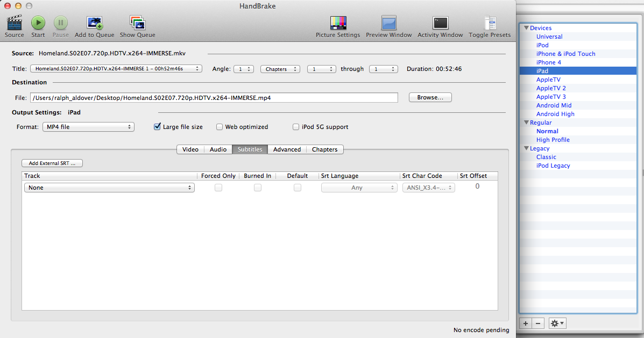Image resolution: width=644 pixels, height=338 pixels.
Task: Open the subtitle Track None dropdown
Action: [109, 188]
